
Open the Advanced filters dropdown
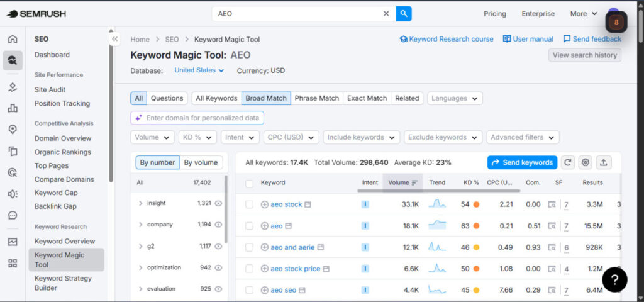tap(523, 137)
